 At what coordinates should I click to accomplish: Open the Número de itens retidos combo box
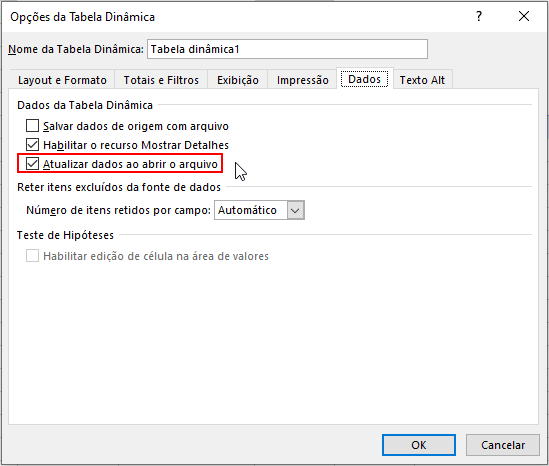[x=259, y=210]
